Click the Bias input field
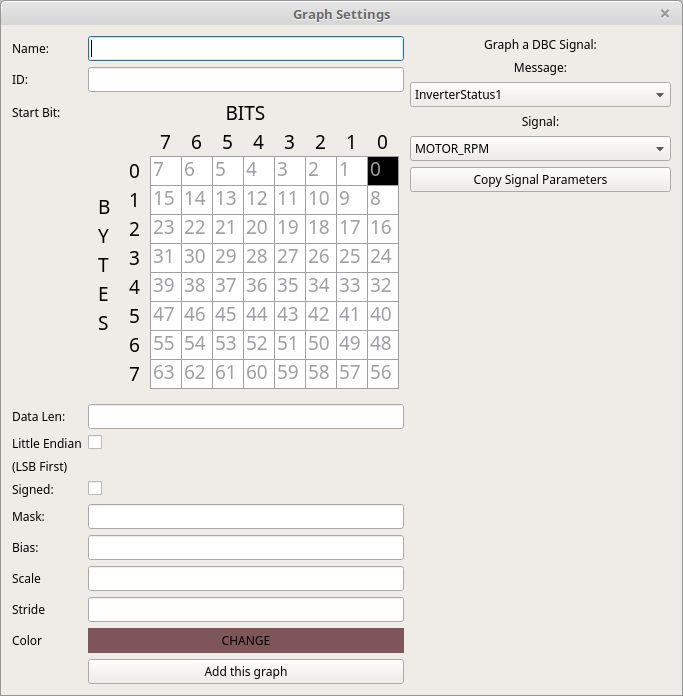Viewport: 683px width, 696px height. coord(245,547)
